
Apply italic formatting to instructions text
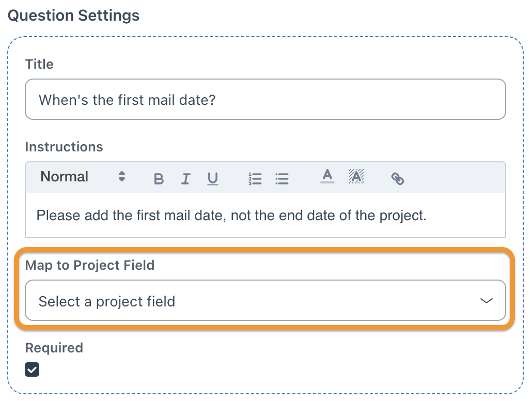point(185,179)
